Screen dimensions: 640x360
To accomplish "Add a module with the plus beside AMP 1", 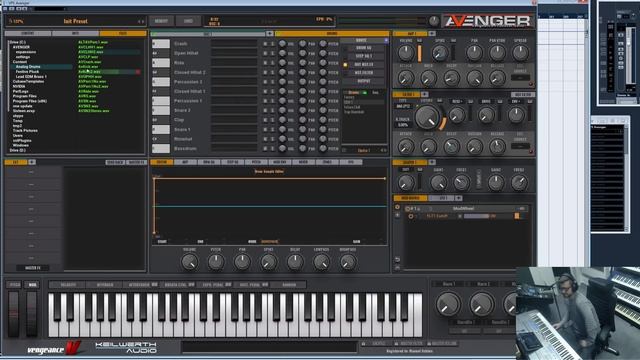I will coord(432,33).
